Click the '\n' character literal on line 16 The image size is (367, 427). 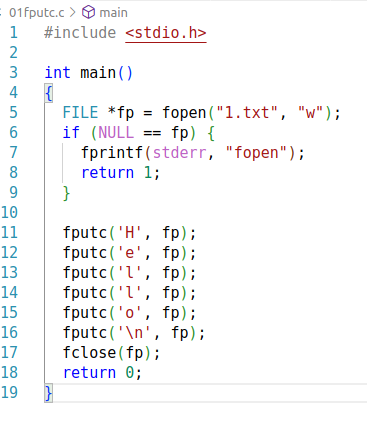(134, 333)
